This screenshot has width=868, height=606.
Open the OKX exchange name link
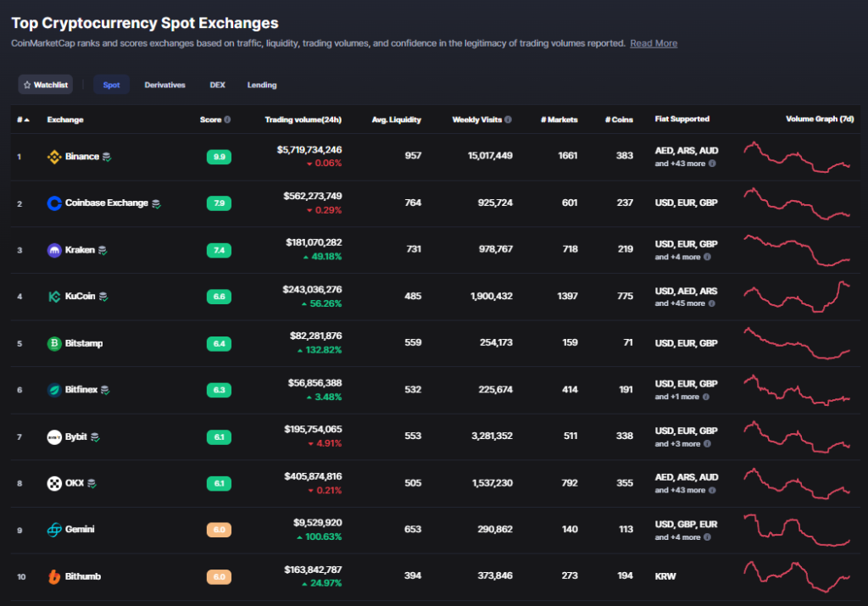(75, 483)
